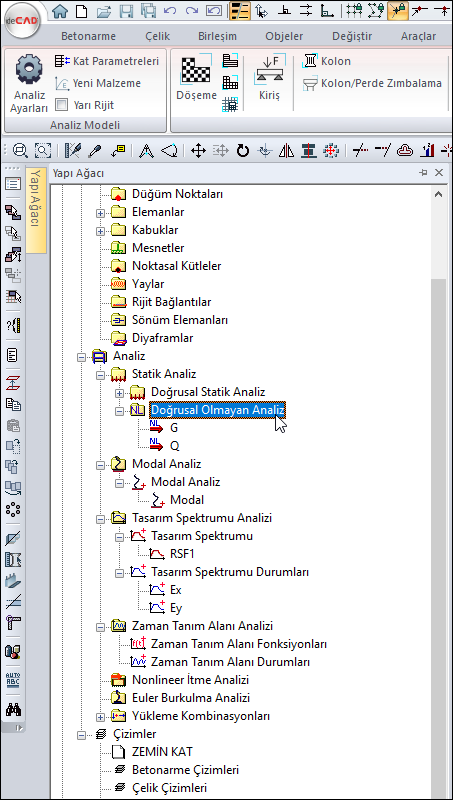Switch to the Çelik ribbon tab
The width and height of the screenshot is (453, 800).
(158, 36)
